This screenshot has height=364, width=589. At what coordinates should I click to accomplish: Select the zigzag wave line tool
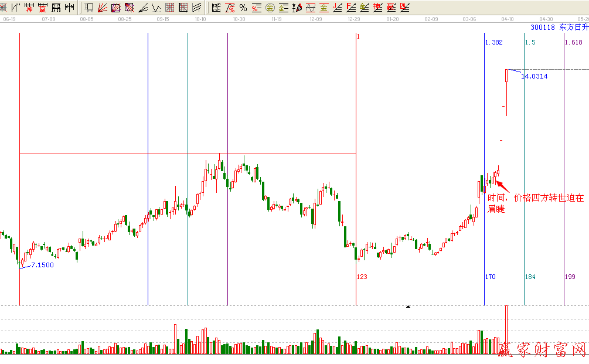(156, 8)
